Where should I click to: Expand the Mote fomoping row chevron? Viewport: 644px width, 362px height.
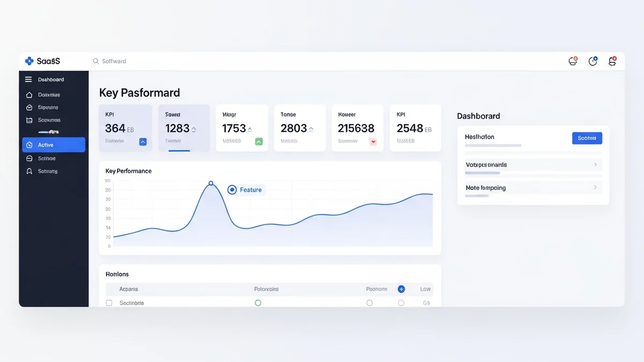595,188
